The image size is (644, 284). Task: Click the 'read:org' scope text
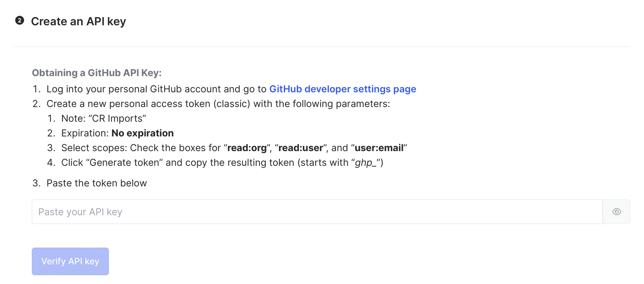coord(247,148)
